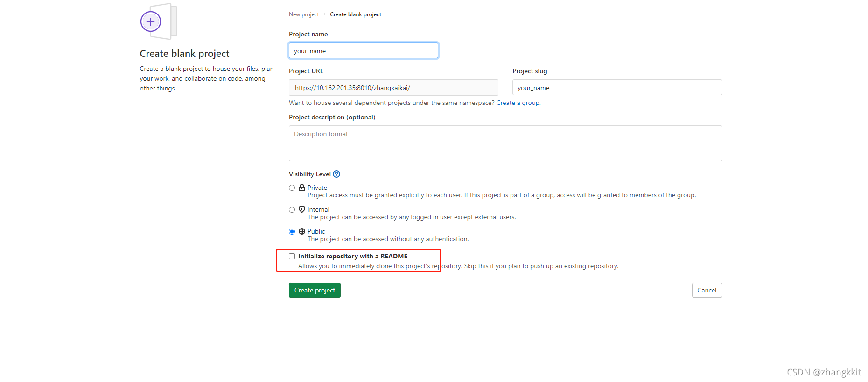Select the Private visibility radio button
Screen dimensions: 868x382
[x=292, y=188]
